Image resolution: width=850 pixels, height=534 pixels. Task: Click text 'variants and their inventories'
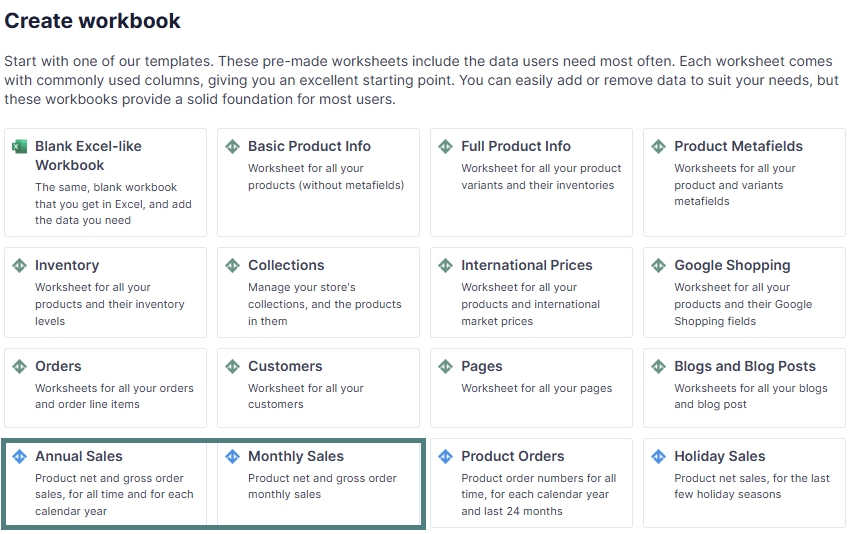538,185
